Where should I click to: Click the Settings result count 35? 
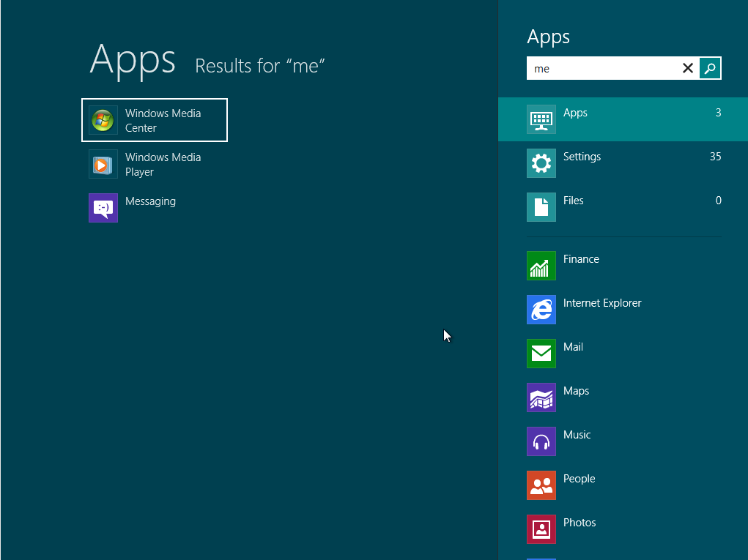(715, 157)
